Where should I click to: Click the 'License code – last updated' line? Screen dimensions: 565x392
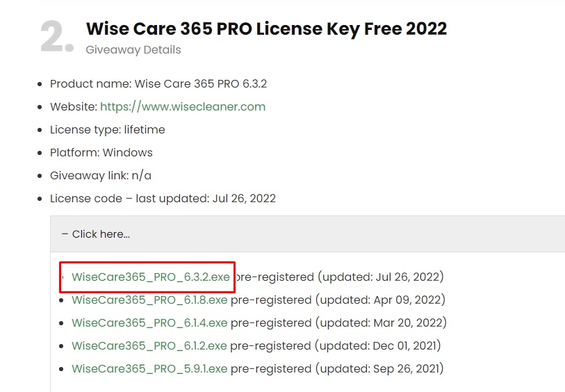coord(163,199)
